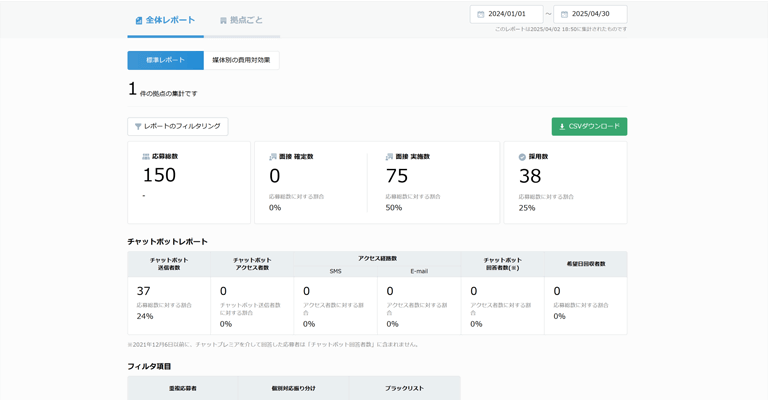Click the 希望日回収者数 column header
Viewport: 768px width, 400px height.
coord(586,264)
